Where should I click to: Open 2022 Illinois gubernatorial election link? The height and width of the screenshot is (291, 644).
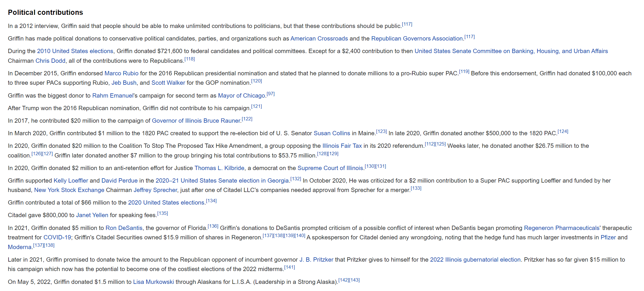(x=475, y=260)
